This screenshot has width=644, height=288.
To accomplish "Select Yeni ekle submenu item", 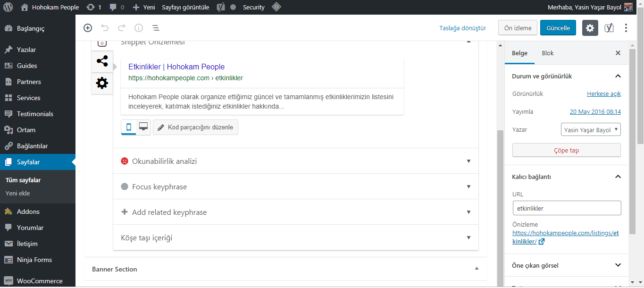I will pos(18,193).
